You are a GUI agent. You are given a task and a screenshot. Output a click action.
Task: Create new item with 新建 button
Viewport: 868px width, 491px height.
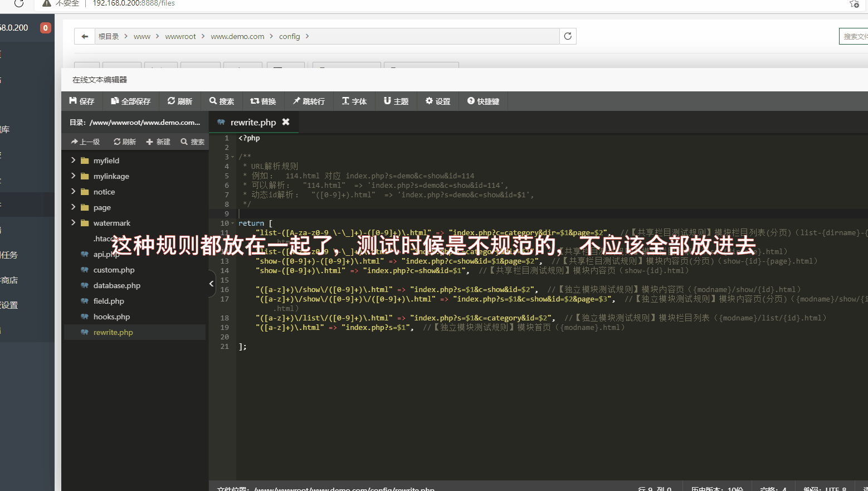[x=158, y=142]
